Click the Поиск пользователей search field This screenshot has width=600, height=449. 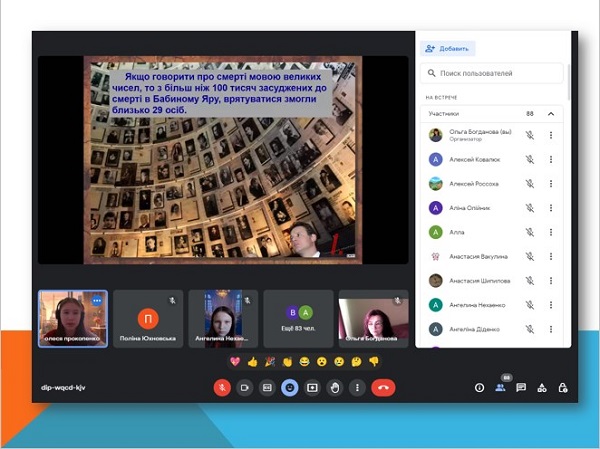coord(492,73)
